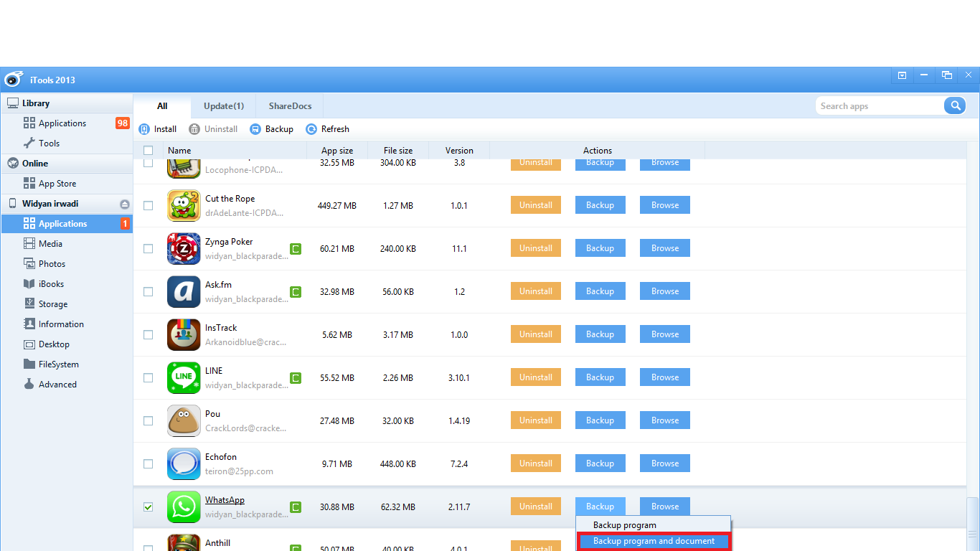This screenshot has height=551, width=980.
Task: Switch to the All tab
Action: click(x=162, y=106)
